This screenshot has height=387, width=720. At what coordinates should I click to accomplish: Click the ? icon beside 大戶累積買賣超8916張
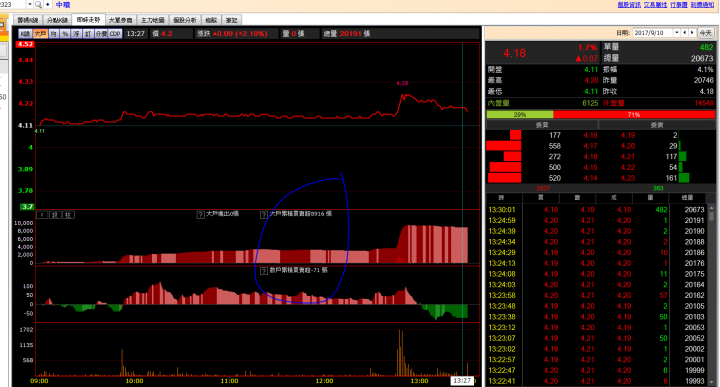pos(264,214)
